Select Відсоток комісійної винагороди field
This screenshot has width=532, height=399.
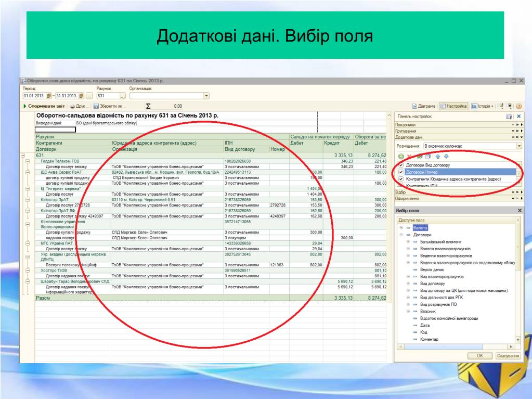point(449,318)
